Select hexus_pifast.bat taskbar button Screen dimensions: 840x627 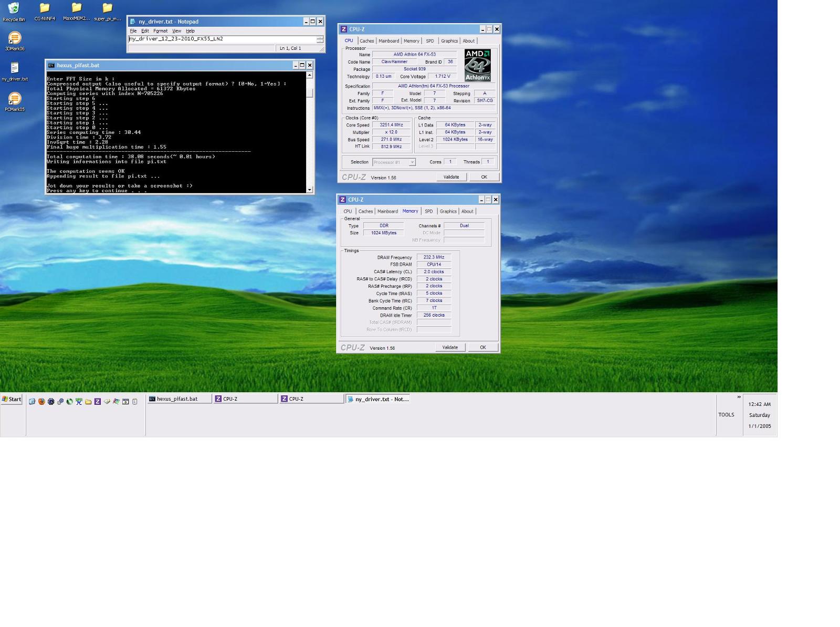click(179, 399)
